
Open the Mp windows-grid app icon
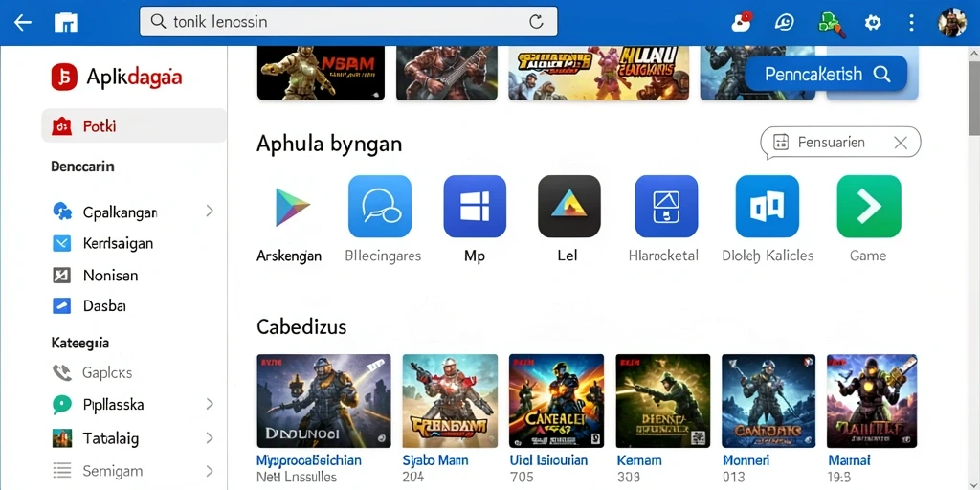pos(475,207)
